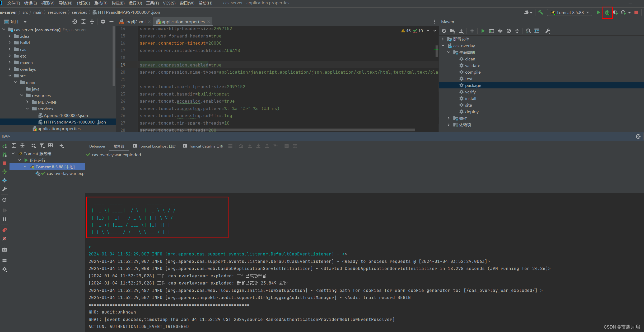Expand the overlays folder in project tree
Viewport: 644px width, 332px height.
coord(10,69)
